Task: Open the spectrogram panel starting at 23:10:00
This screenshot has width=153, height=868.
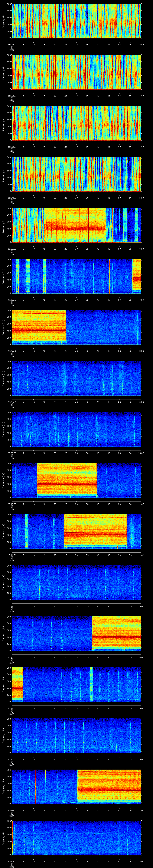Action: pos(76,480)
